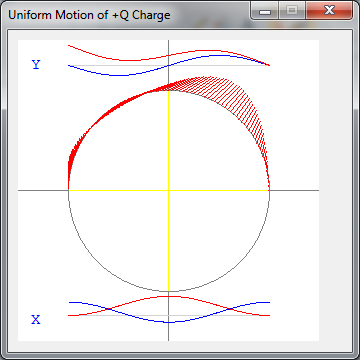
Task: Close the Uniform Motion of +Q Charge window
Action: tap(329, 10)
